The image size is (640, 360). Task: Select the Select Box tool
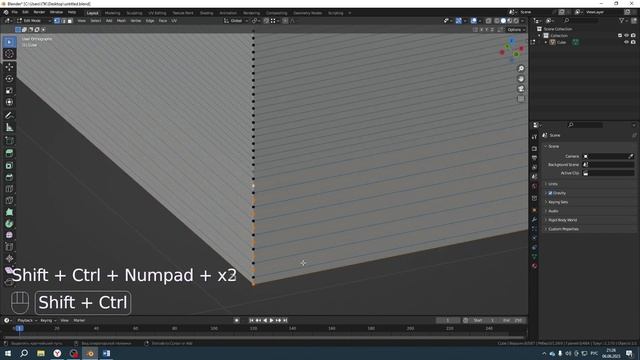click(x=9, y=42)
